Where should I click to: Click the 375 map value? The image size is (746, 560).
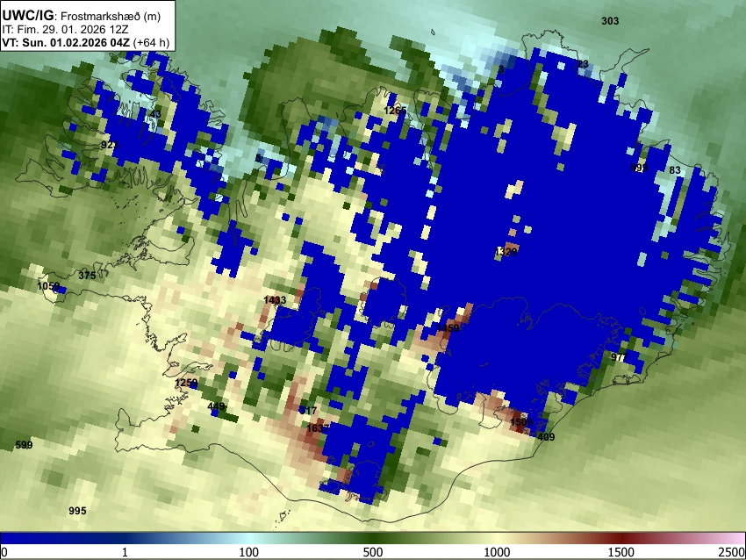[x=87, y=276]
